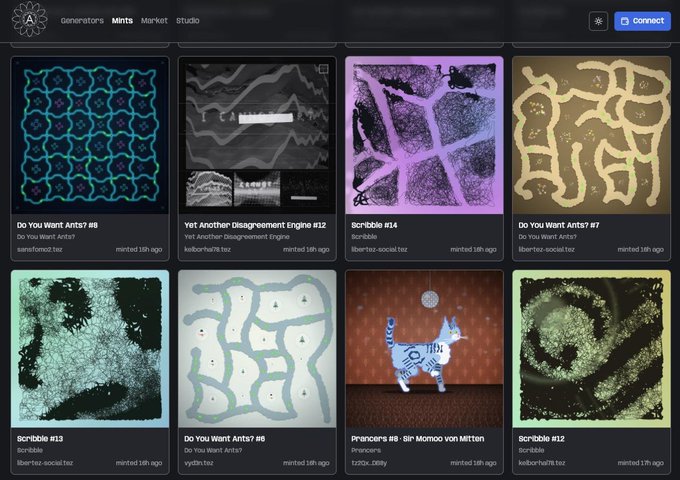Open libertez-social.tez profile under Scribble #13
Viewport: 680px width, 480px height.
click(45, 463)
